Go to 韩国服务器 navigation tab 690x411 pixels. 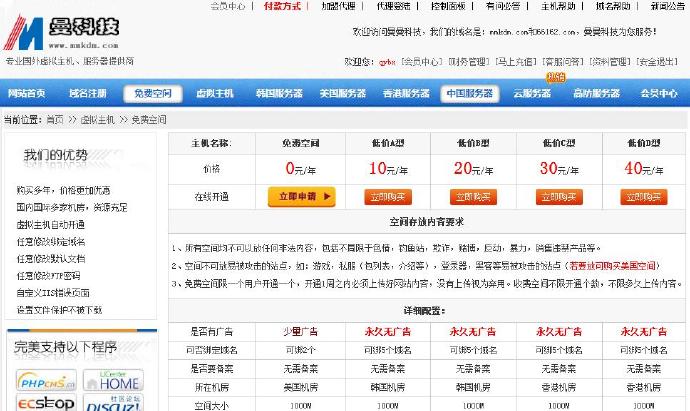point(279,94)
